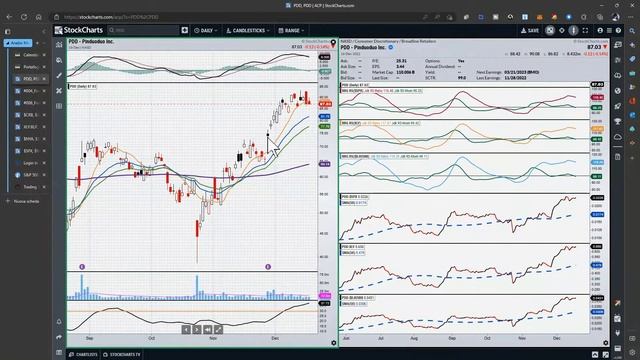
Task: Click the browser back arrow
Action: tap(9, 17)
